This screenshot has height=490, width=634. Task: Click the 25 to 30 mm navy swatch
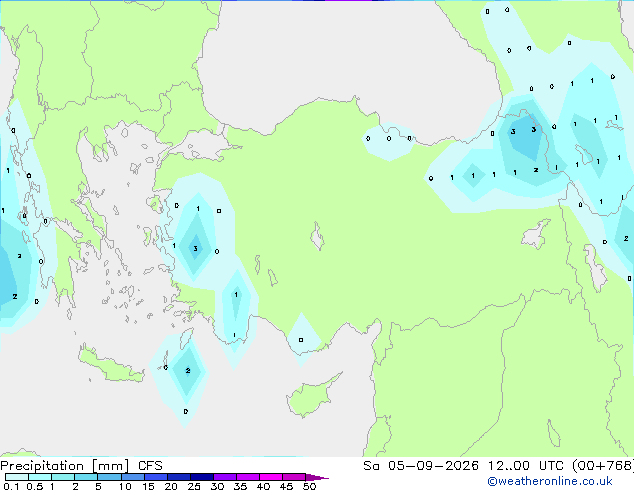tap(201, 477)
